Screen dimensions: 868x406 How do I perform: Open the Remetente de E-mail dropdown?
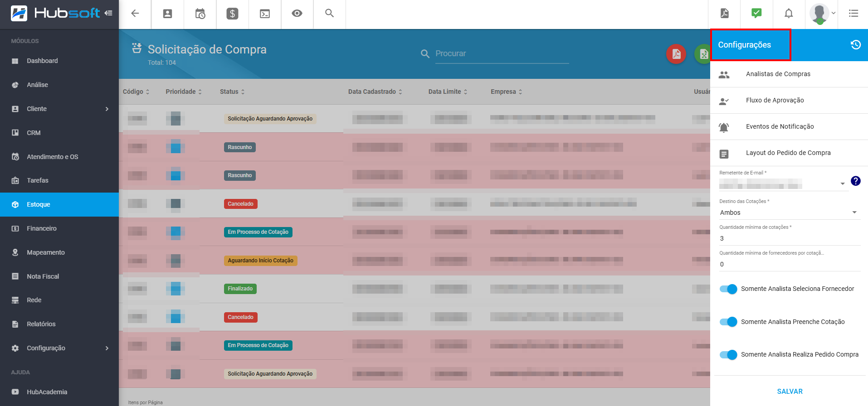click(x=784, y=184)
